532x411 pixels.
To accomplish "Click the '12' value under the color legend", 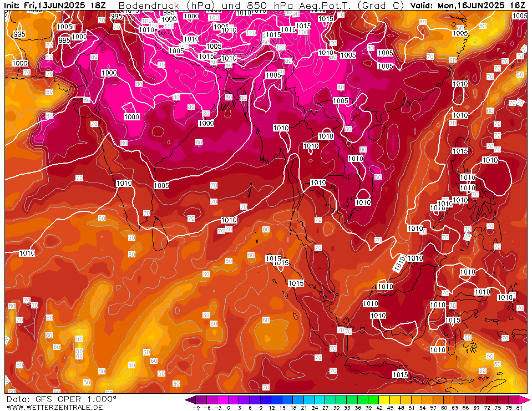I will click(x=271, y=408).
